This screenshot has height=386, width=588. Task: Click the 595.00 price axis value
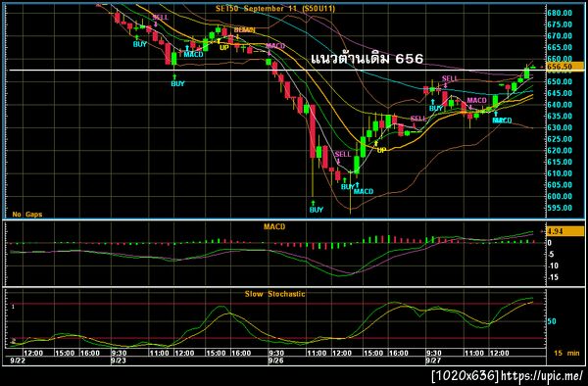[x=560, y=208]
